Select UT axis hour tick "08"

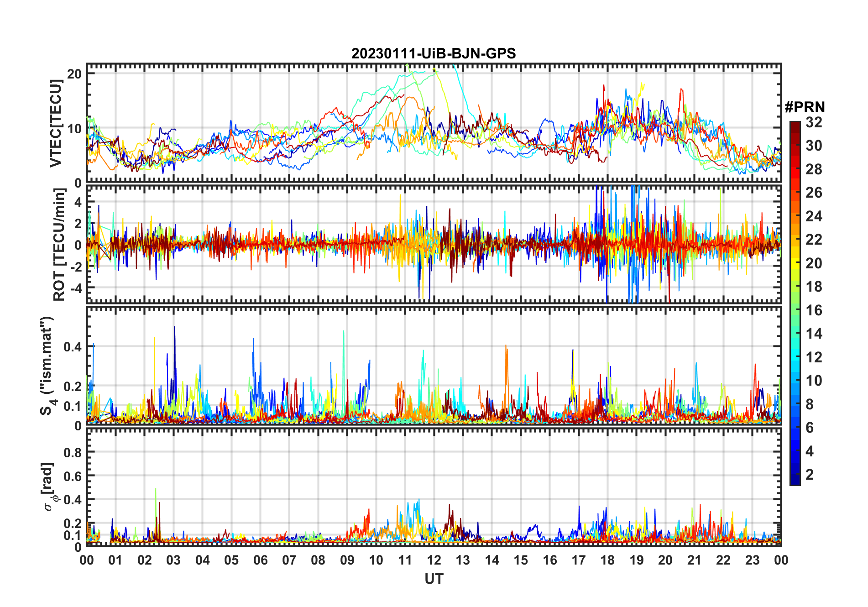(318, 560)
